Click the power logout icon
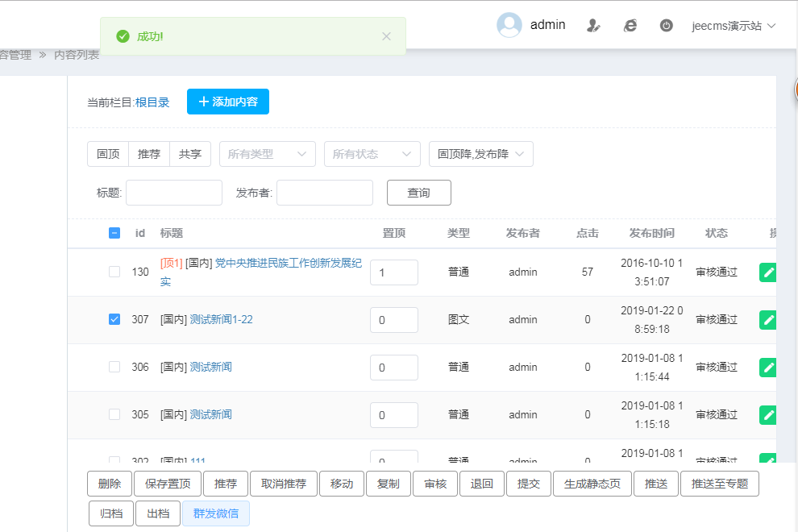Image resolution: width=798 pixels, height=532 pixels. click(666, 25)
